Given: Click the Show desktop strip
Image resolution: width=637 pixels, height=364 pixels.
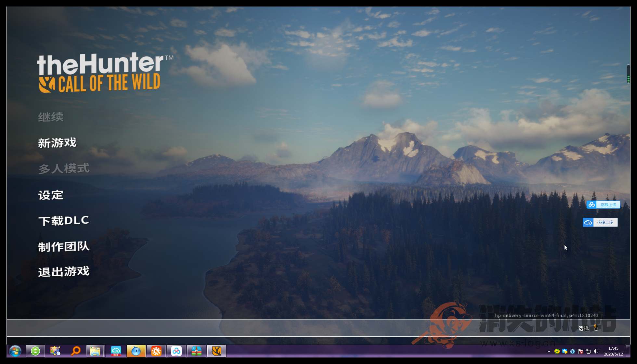Looking at the screenshot, I should tap(628, 351).
